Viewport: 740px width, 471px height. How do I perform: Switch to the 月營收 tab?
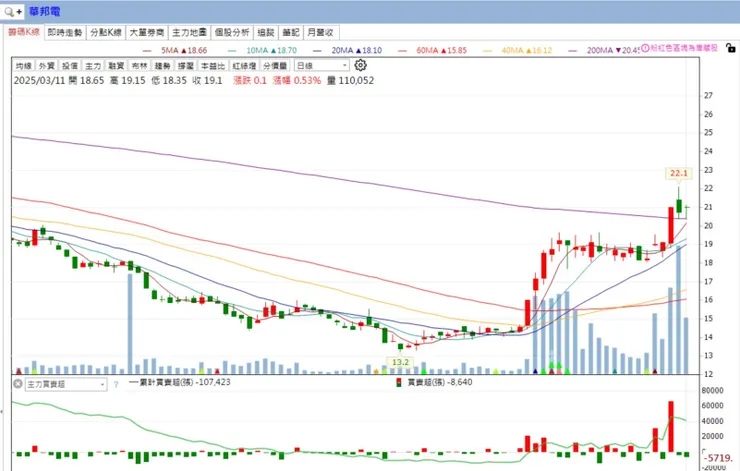coord(320,33)
